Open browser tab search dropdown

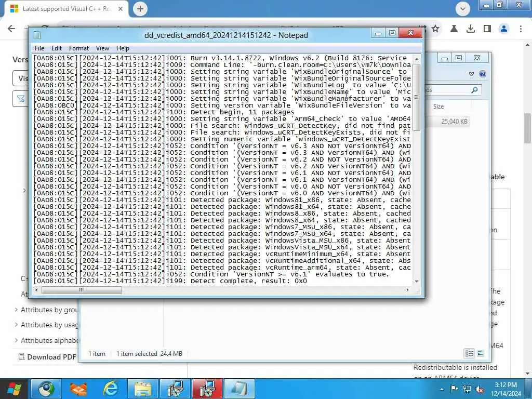(463, 9)
